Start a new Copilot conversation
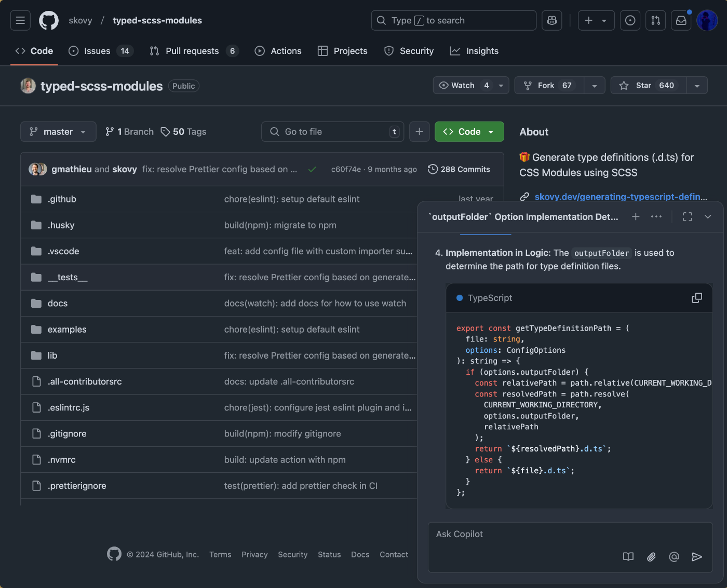This screenshot has width=727, height=588. click(x=636, y=217)
